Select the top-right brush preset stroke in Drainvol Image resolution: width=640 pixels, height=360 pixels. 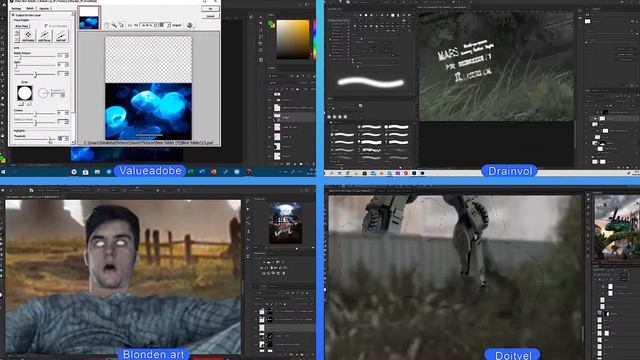[397, 127]
